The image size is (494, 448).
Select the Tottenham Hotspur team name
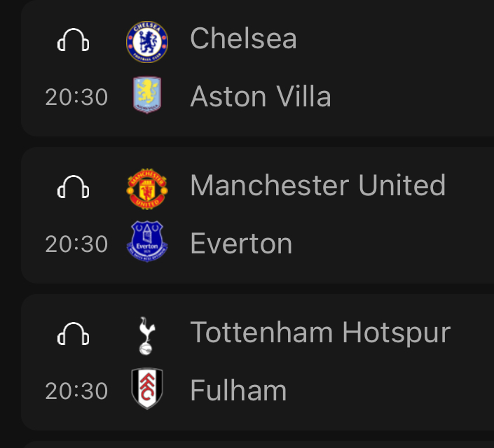pyautogui.click(x=320, y=333)
